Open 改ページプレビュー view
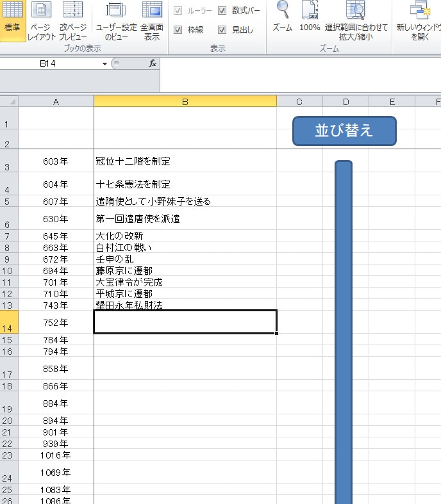The width and height of the screenshot is (441, 504). (73, 20)
